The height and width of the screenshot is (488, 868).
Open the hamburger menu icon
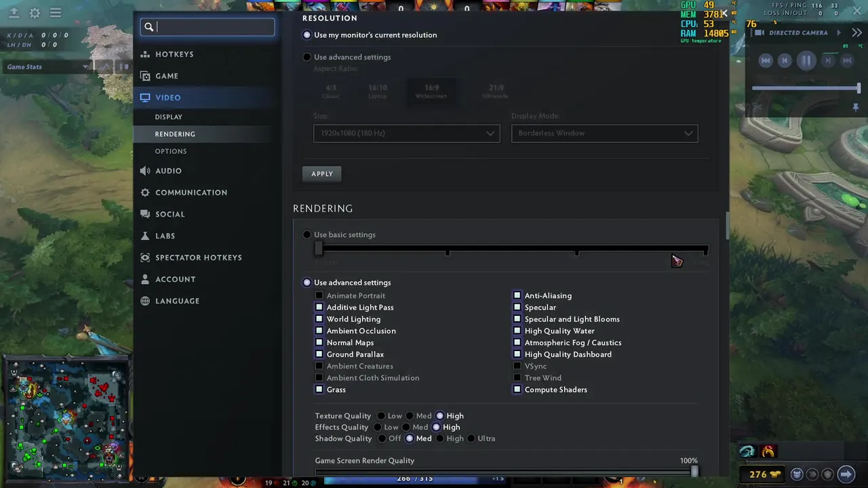pyautogui.click(x=56, y=13)
